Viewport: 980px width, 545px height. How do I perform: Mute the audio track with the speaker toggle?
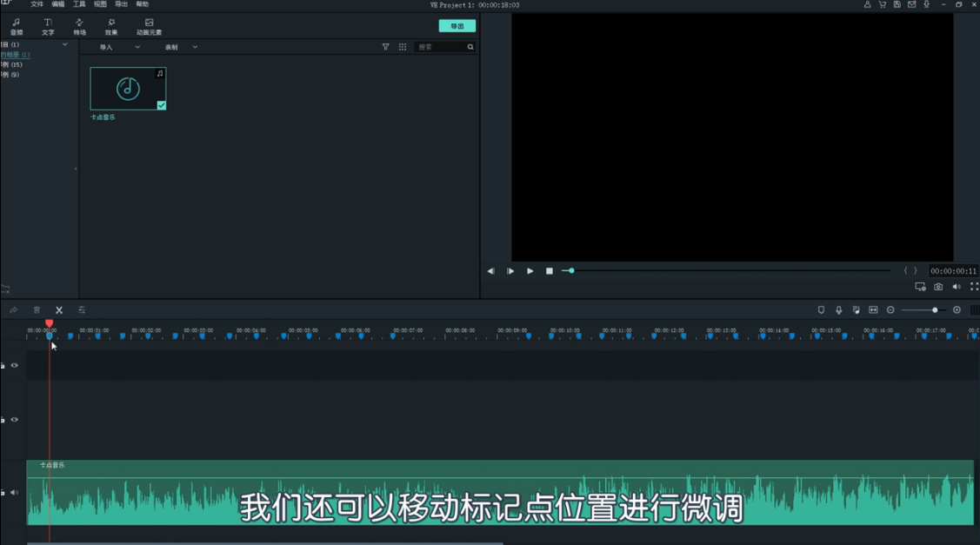(13, 492)
